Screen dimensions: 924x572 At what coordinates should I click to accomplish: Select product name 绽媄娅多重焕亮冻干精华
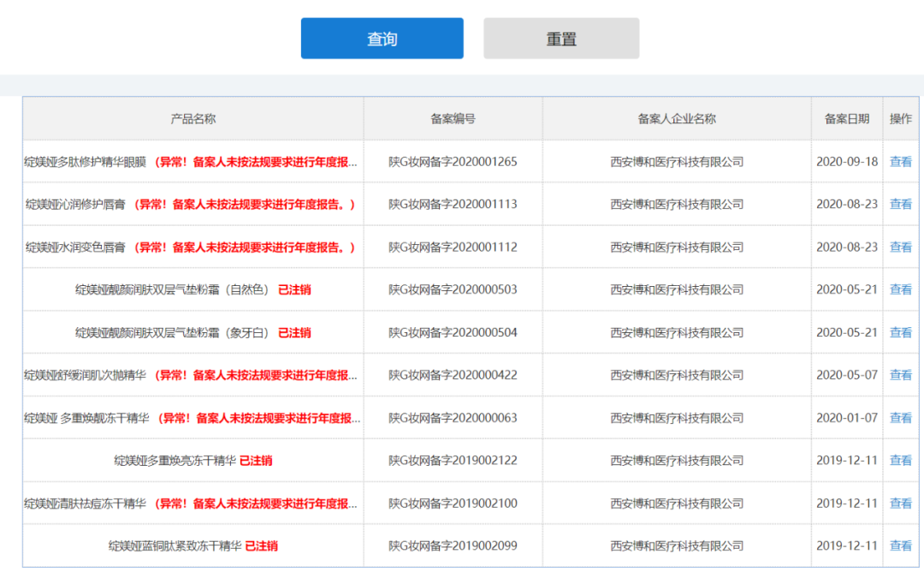point(175,461)
